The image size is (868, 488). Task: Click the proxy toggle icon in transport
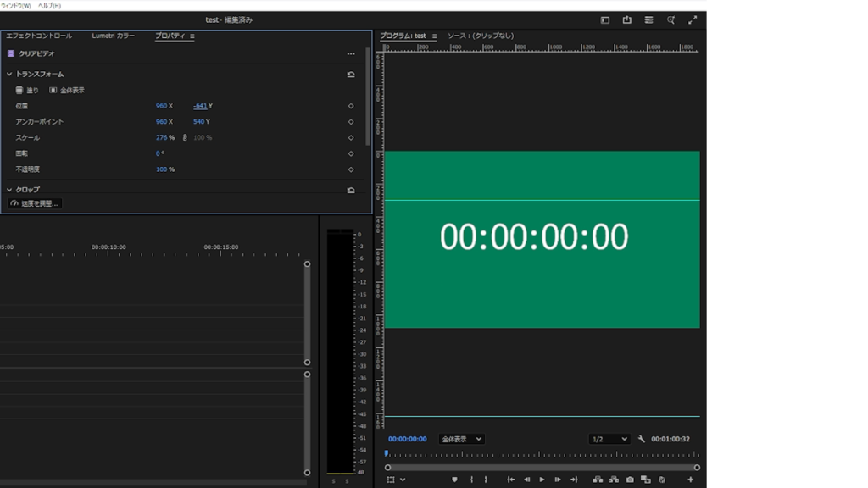661,480
